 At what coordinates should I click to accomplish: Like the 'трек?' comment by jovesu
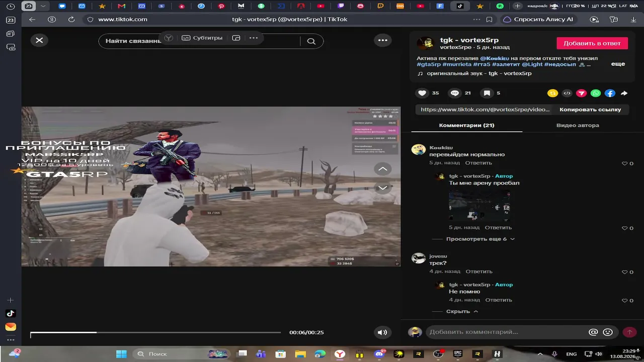click(x=625, y=272)
